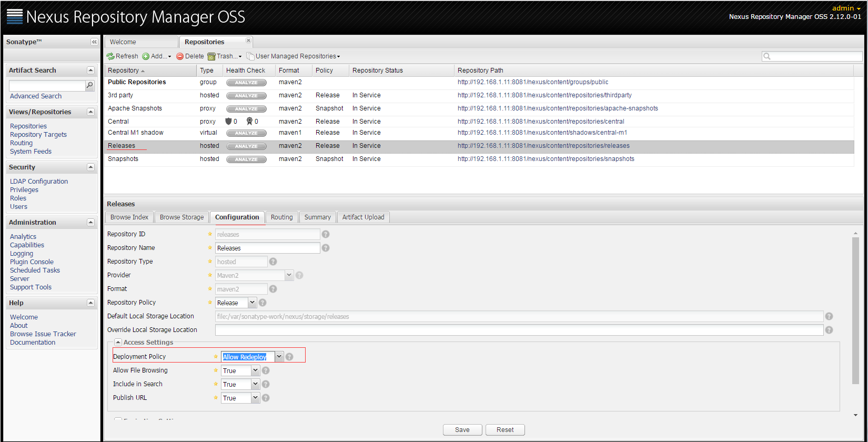Viewport: 868px width, 442px height.
Task: Open Scheduled Tasks link
Action: [35, 270]
